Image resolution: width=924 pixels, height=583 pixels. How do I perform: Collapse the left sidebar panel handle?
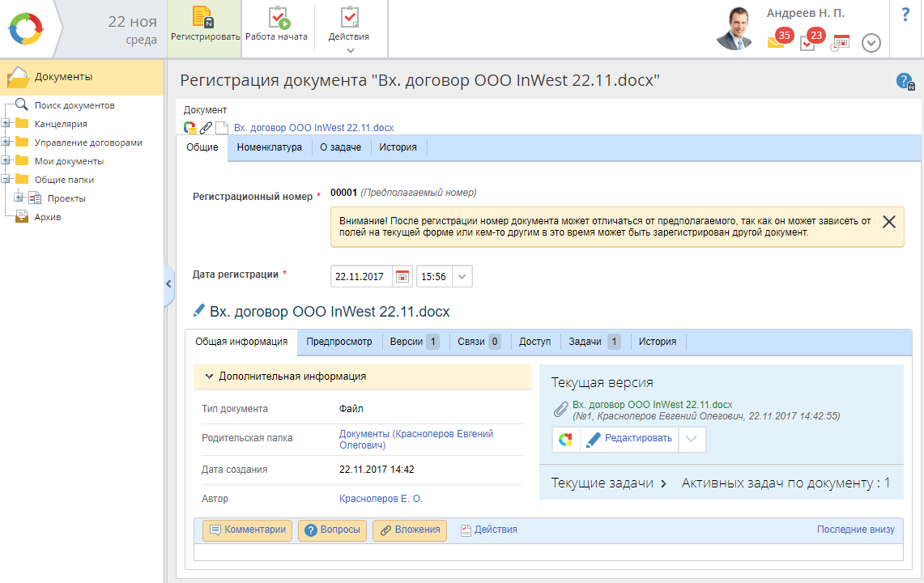click(168, 284)
